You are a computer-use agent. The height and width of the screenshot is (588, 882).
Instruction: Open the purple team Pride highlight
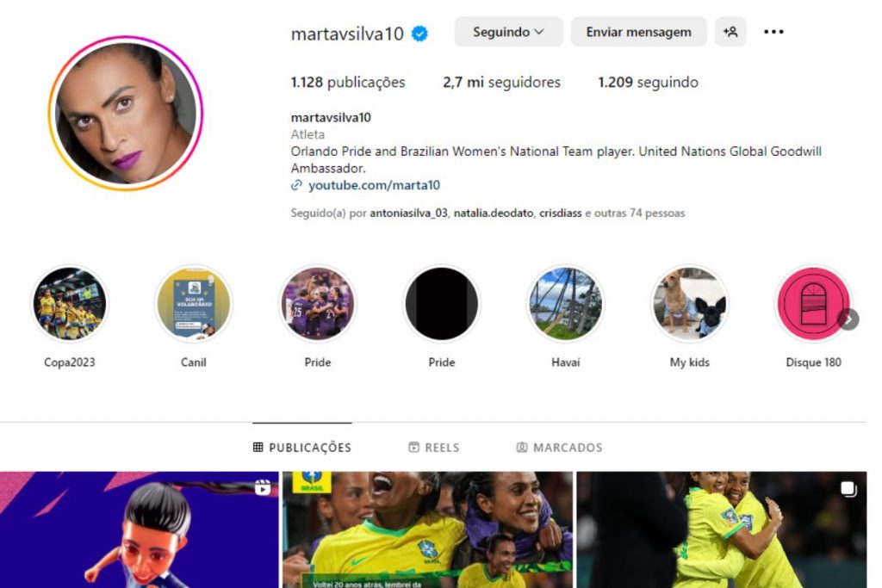tap(318, 304)
